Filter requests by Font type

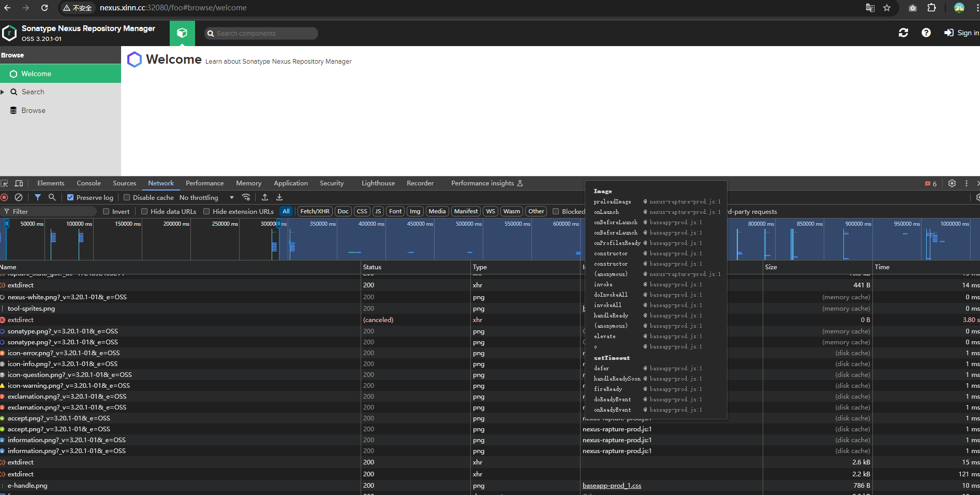click(395, 211)
